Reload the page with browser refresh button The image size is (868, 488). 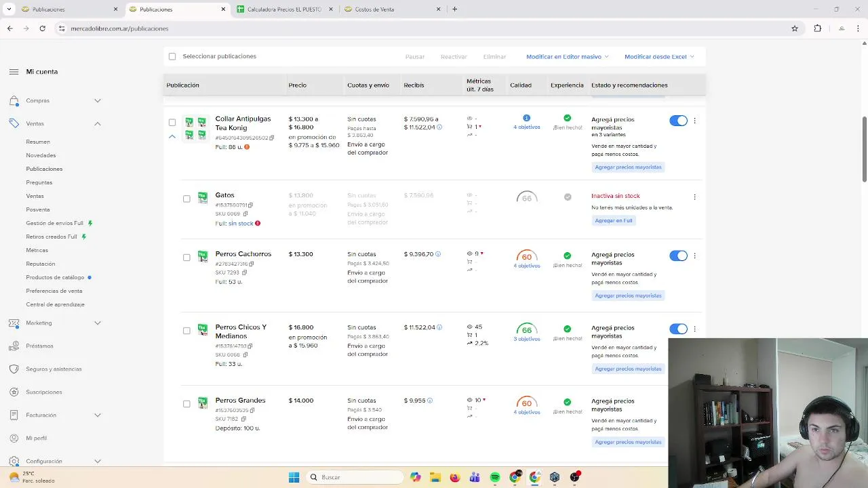point(42,28)
